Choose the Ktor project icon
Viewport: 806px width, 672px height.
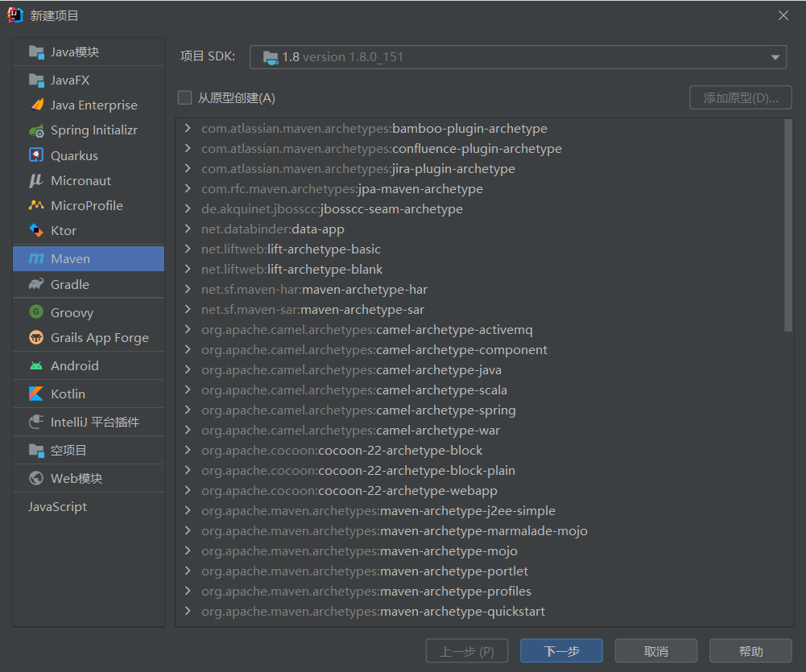pyautogui.click(x=36, y=230)
